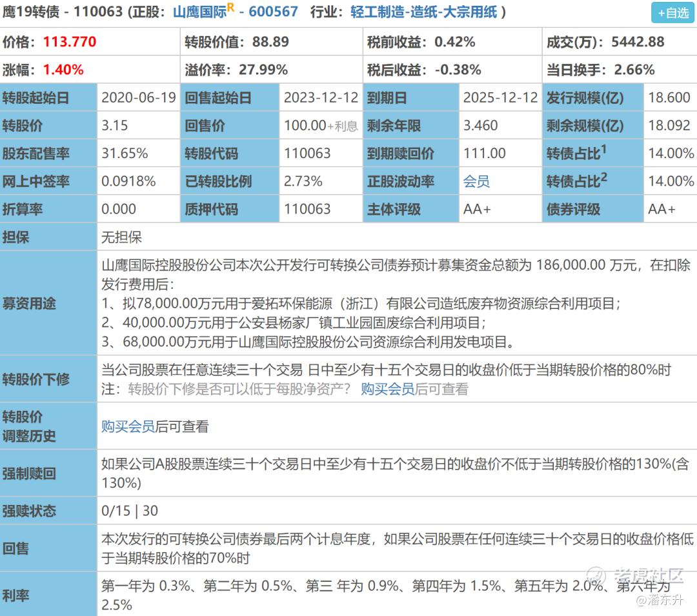Click the 会员 link beside 正股波动率

coord(476,181)
